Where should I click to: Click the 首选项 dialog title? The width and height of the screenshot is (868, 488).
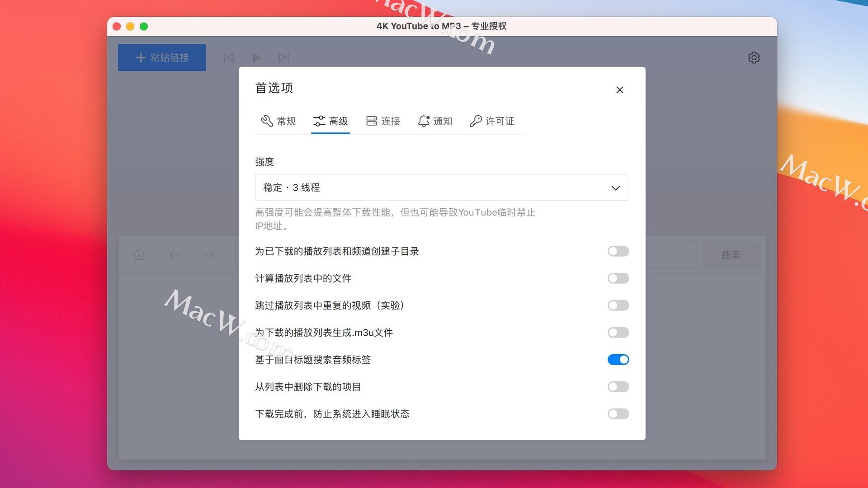[274, 88]
